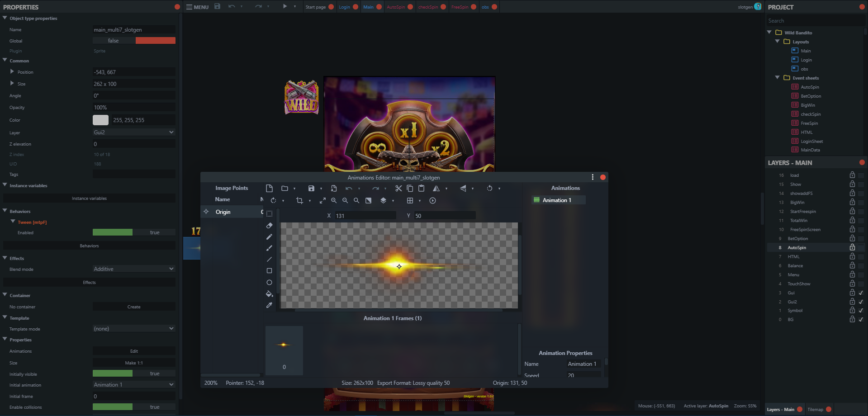Zoom in on the animation image
868x416 pixels.
click(334, 200)
